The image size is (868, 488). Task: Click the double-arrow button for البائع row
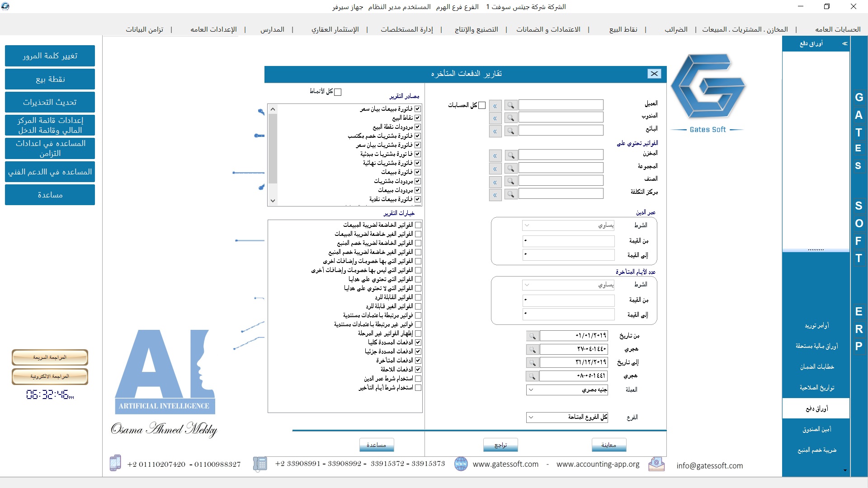(495, 131)
